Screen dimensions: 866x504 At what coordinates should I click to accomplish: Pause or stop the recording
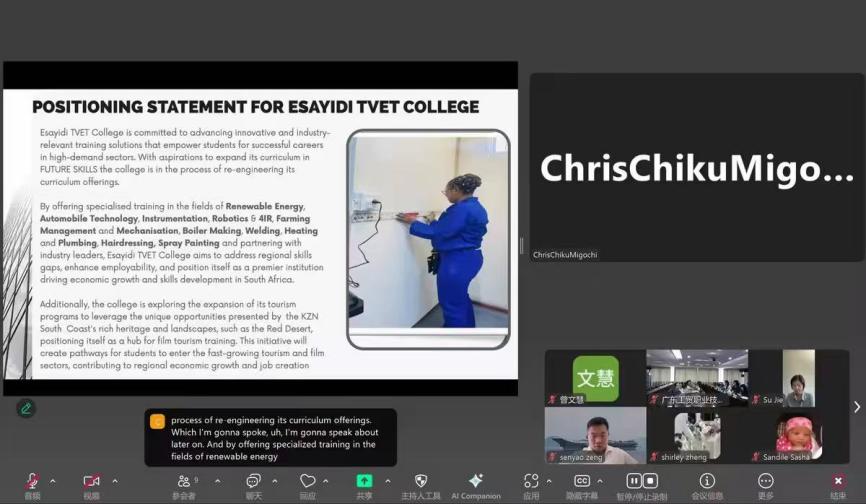(642, 481)
